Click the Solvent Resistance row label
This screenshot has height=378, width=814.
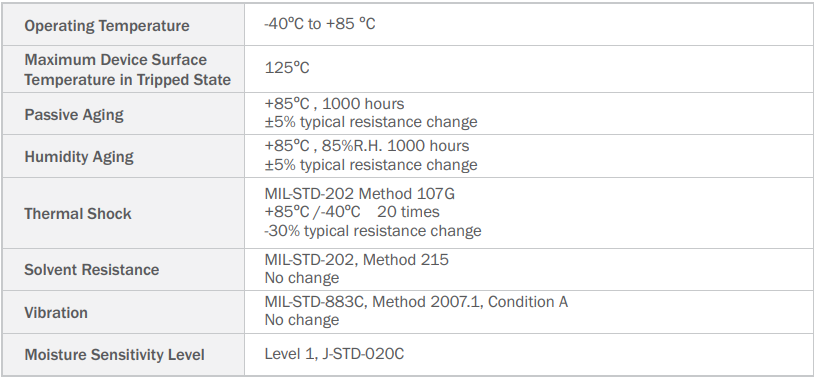[x=92, y=269]
